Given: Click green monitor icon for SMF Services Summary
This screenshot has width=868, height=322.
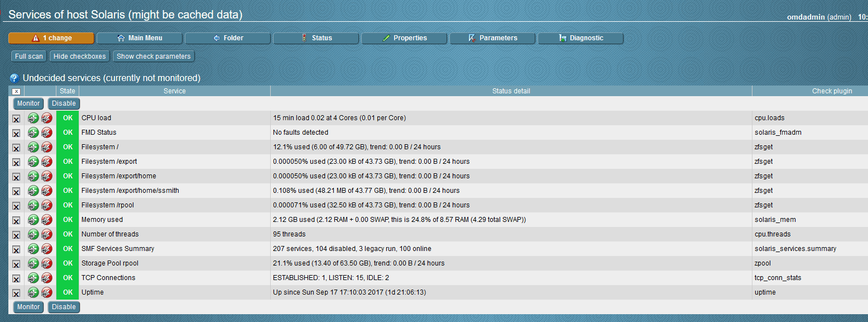Looking at the screenshot, I should pyautogui.click(x=33, y=249).
